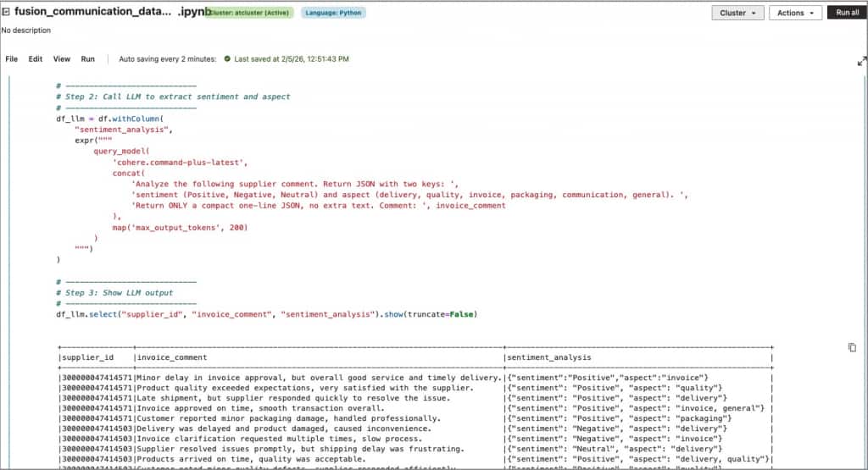
Task: Open the Actions dropdown
Action: [795, 13]
